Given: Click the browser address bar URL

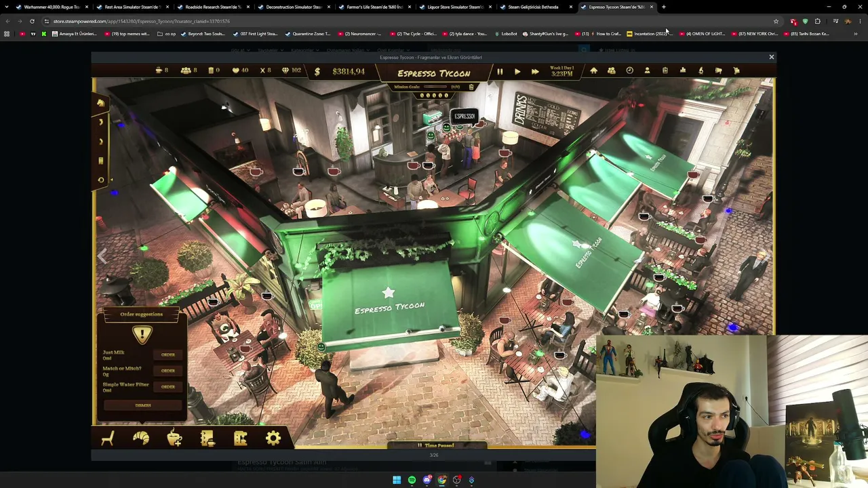Looking at the screenshot, I should tap(141, 21).
